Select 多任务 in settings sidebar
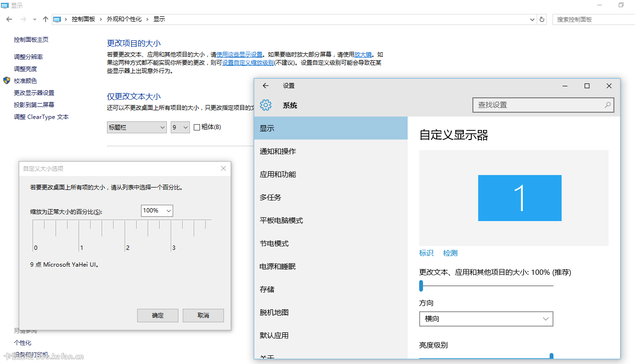This screenshot has height=364, width=635. 331,198
